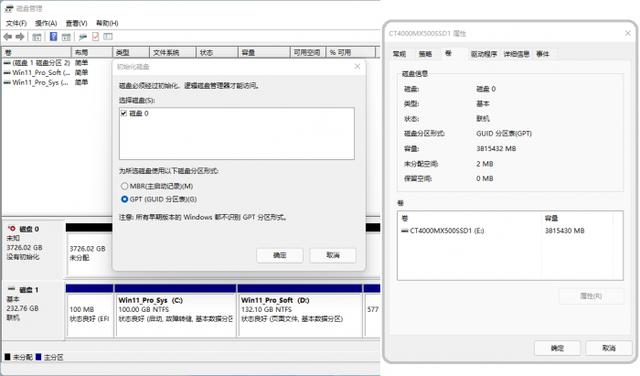Click the 磁盘 1 232.76 GB disk label
This screenshot has width=640, height=376.
[x=33, y=311]
